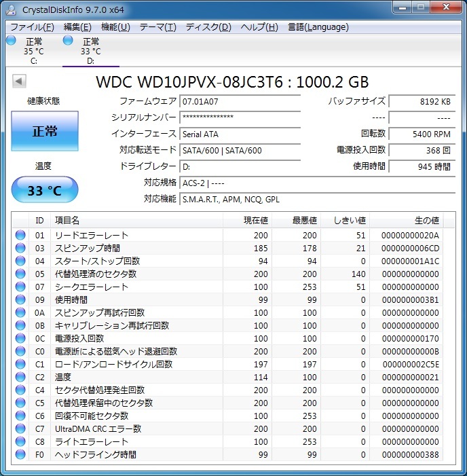Viewport: 467px width, 476px height.
Task: Click the 項目名 column header
Action: [136, 221]
